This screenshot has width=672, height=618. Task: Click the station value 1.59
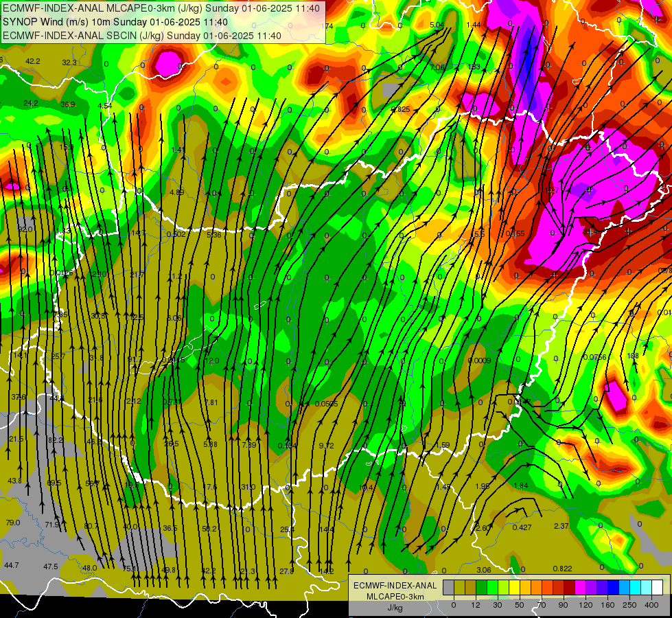click(x=442, y=445)
